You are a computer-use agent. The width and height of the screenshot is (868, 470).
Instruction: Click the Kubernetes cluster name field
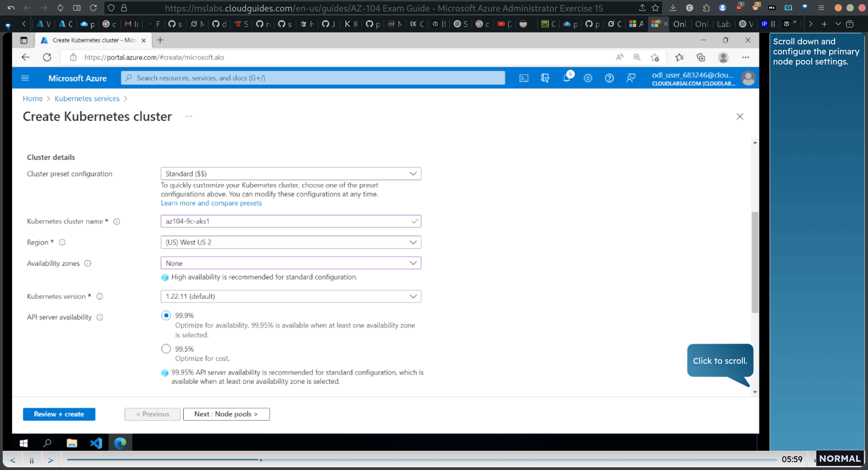pyautogui.click(x=291, y=221)
